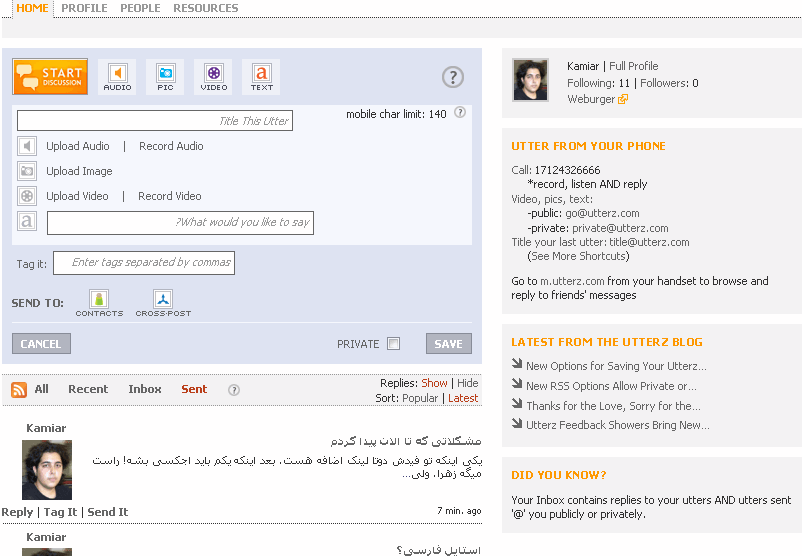Click the title@utterz.com email link
This screenshot has height=556, width=802.
(x=649, y=242)
